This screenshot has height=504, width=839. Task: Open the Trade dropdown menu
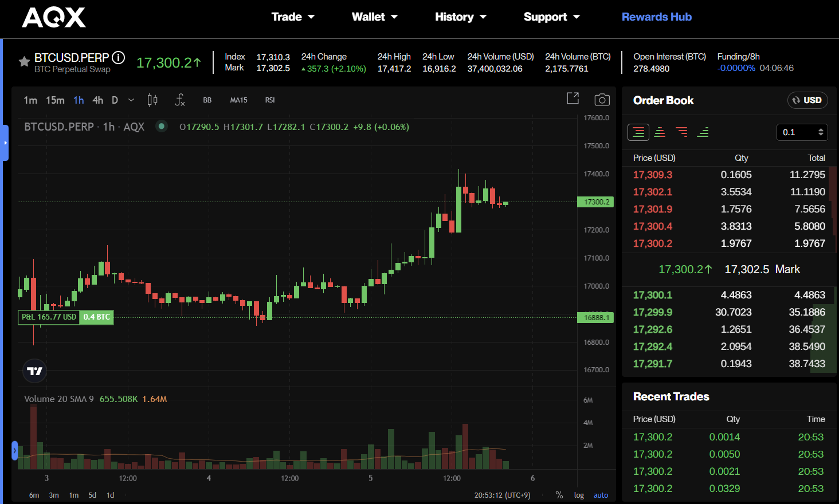(x=293, y=17)
